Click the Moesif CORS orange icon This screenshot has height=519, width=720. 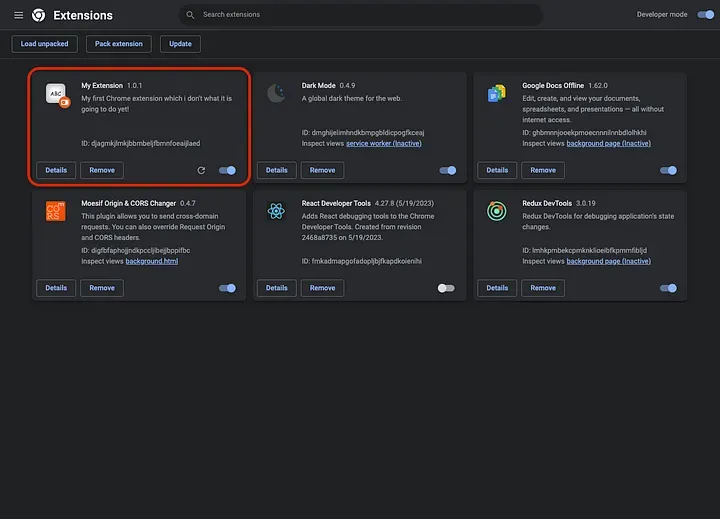(x=56, y=211)
